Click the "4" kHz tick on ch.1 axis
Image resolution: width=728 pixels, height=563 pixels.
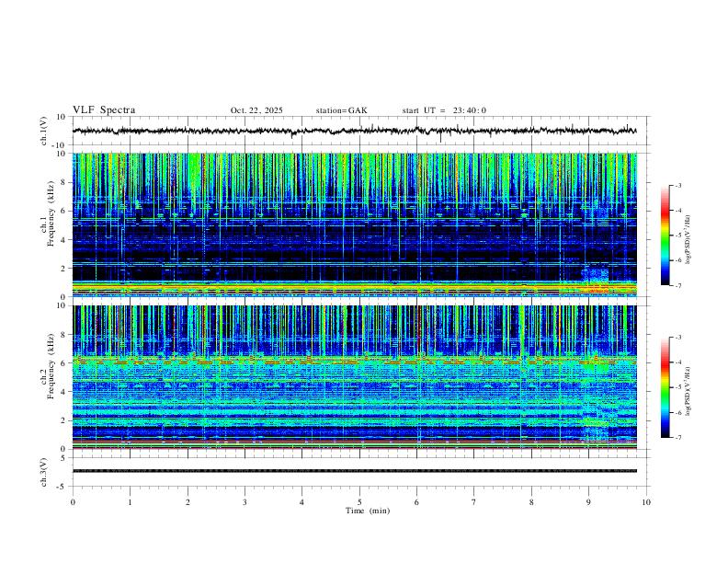[64, 239]
